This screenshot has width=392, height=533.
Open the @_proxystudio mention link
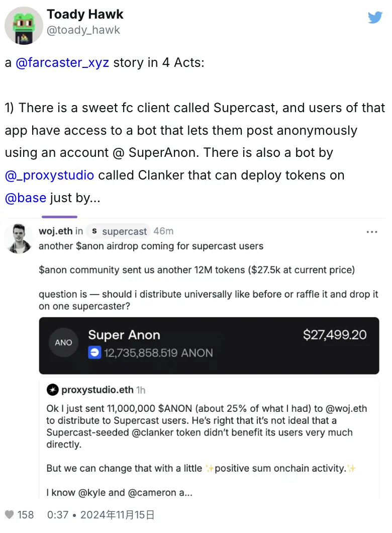49,175
